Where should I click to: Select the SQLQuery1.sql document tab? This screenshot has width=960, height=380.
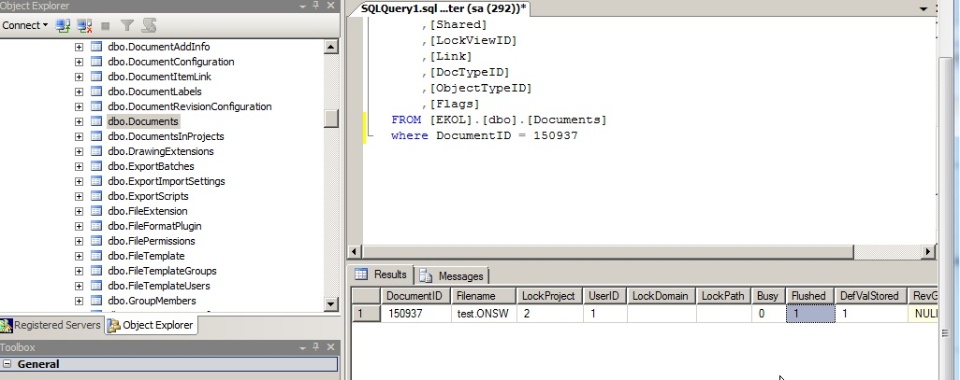click(x=444, y=9)
